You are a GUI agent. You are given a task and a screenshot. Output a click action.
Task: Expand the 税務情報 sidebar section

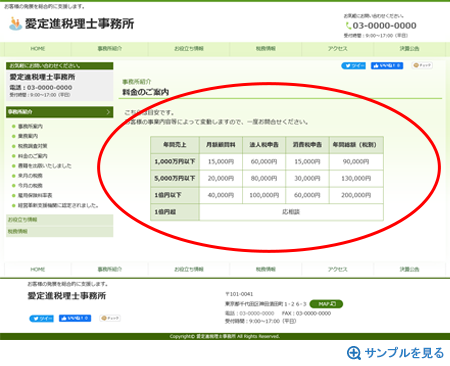click(60, 231)
